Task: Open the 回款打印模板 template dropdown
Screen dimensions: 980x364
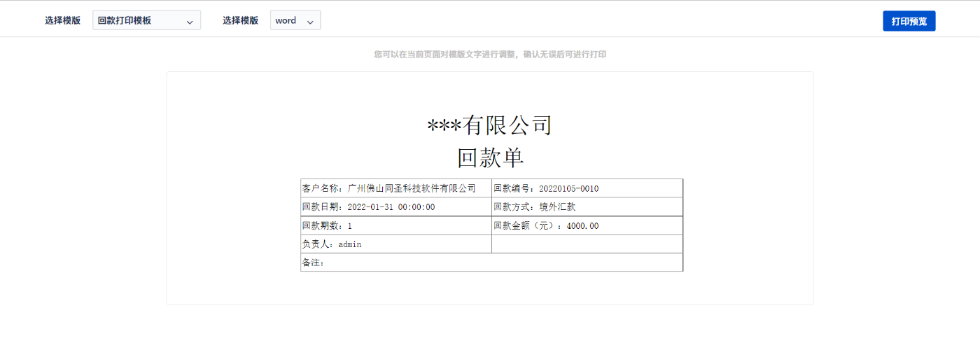Action: [140, 20]
